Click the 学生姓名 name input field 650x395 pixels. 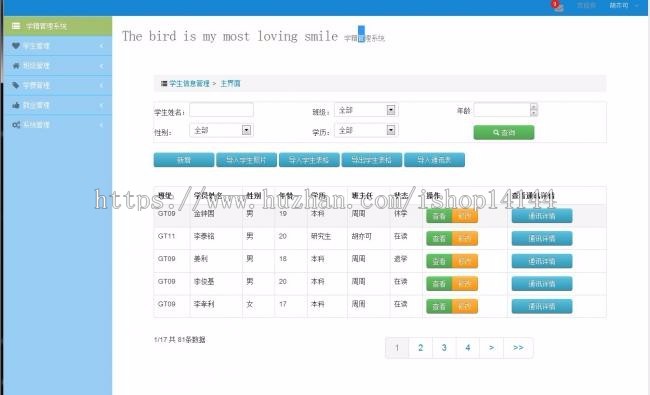(221, 110)
